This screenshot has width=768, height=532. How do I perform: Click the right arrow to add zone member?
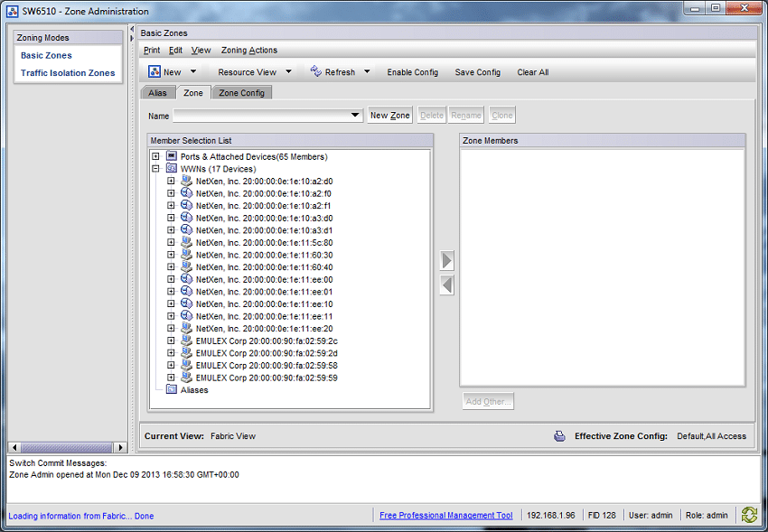pos(446,260)
